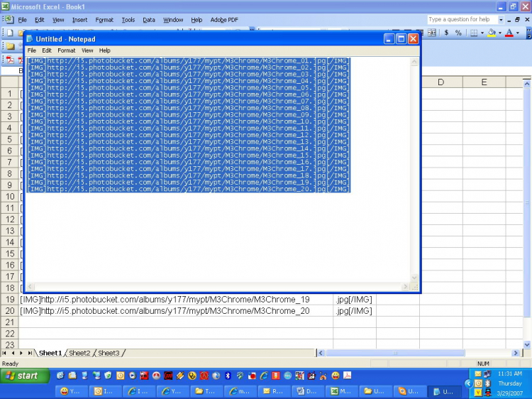Click Notepad line ending M3Chrome_01.jpg
The image size is (532, 399).
tap(188, 61)
